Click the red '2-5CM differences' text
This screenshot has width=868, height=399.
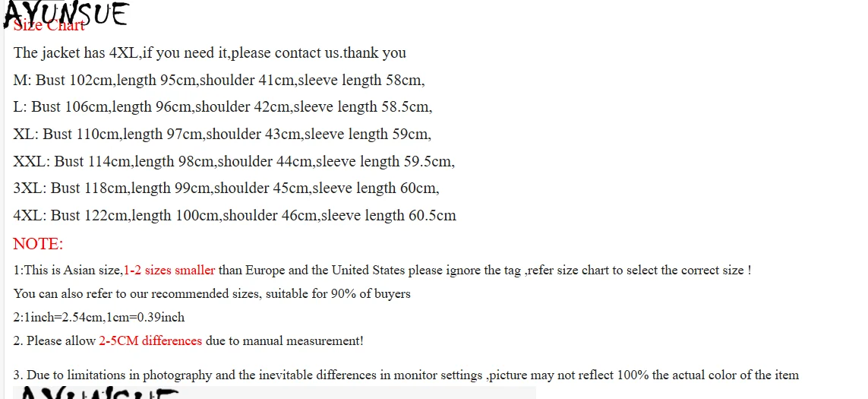(150, 340)
